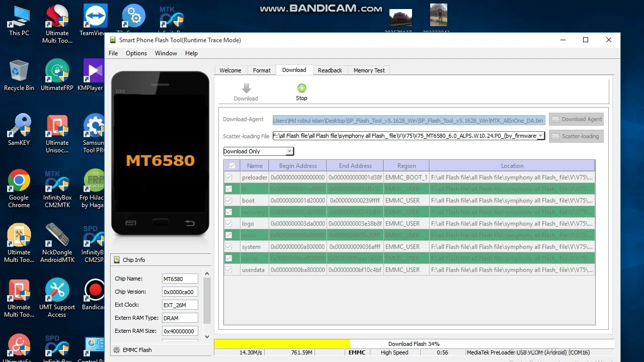Select the Download tab
The width and height of the screenshot is (644, 362).
pos(294,70)
